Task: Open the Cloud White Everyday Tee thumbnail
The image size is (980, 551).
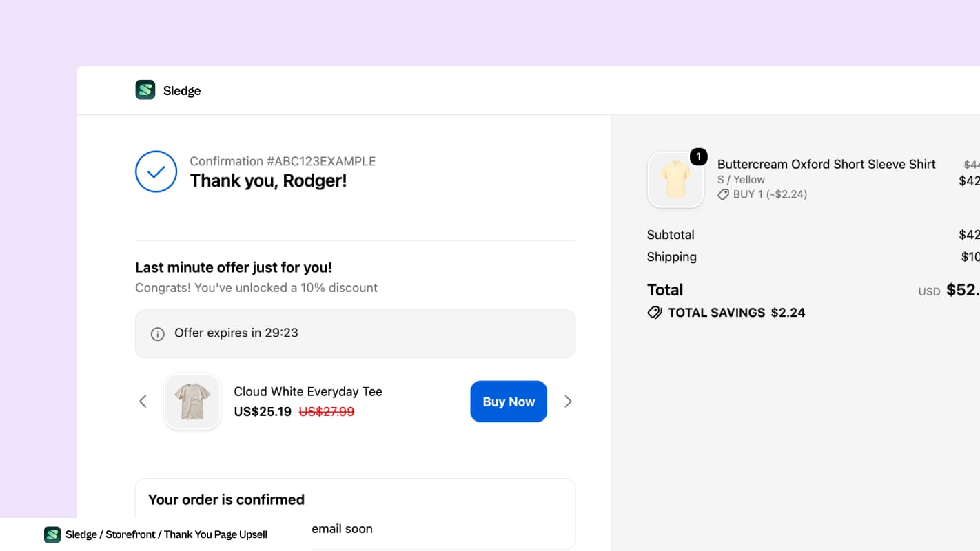Action: click(192, 402)
